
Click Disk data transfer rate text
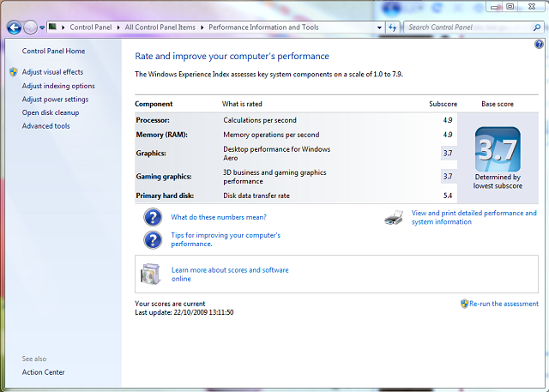pyautogui.click(x=256, y=196)
